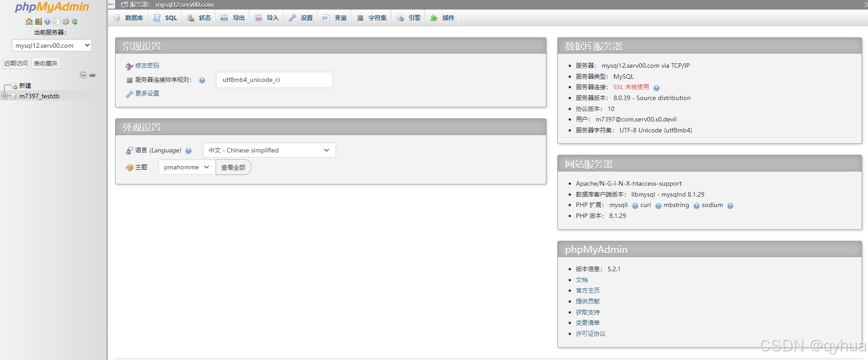Click the 近期访问 button in sidebar
This screenshot has width=868, height=360.
16,63
